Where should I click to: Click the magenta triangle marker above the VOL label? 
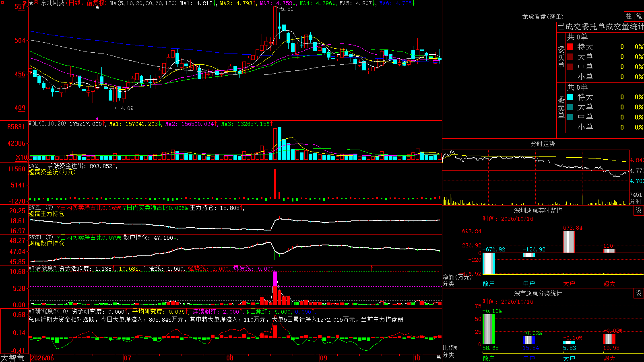(97, 119)
